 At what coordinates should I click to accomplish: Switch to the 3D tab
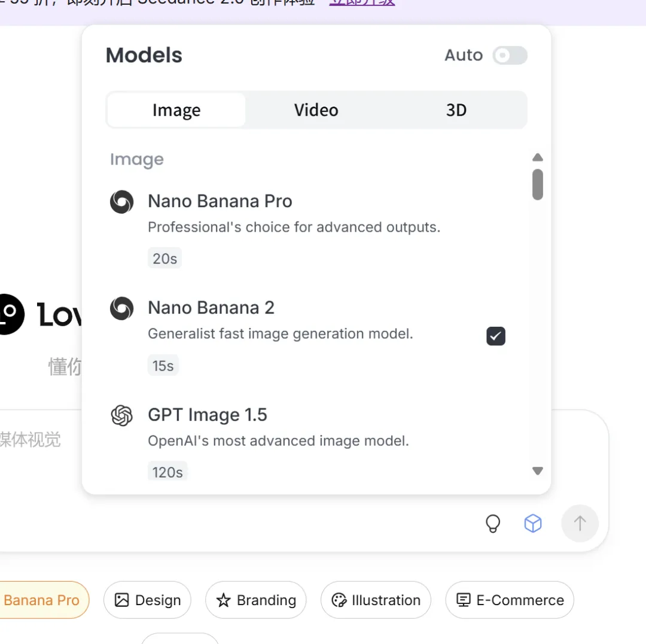pyautogui.click(x=456, y=110)
